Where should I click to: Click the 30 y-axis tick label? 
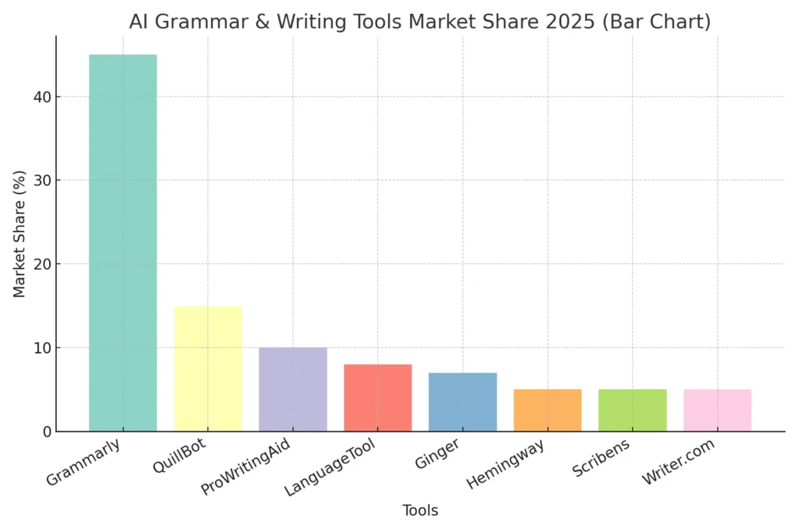(x=43, y=181)
